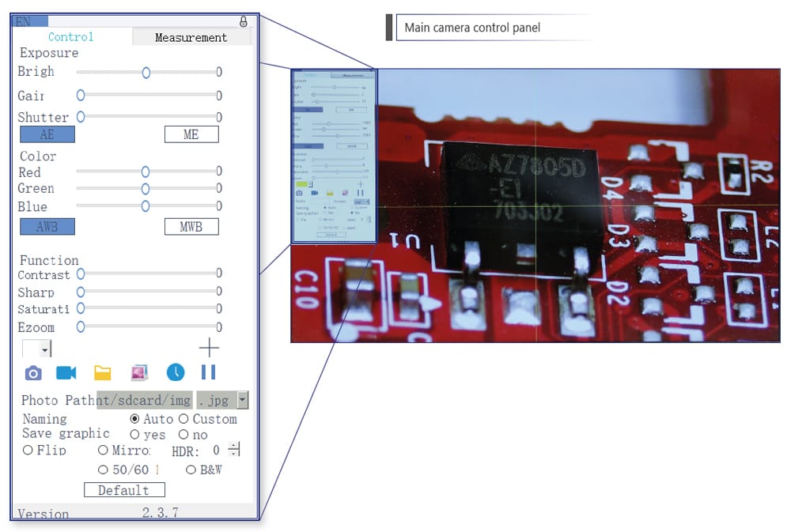Click the Photo Path input field

pyautogui.click(x=144, y=400)
